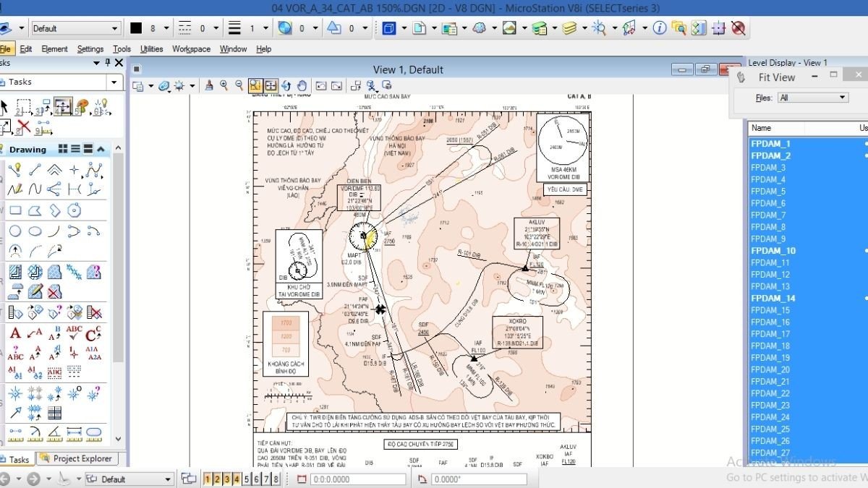
Task: Toggle view 6 button
Action: pos(256,479)
